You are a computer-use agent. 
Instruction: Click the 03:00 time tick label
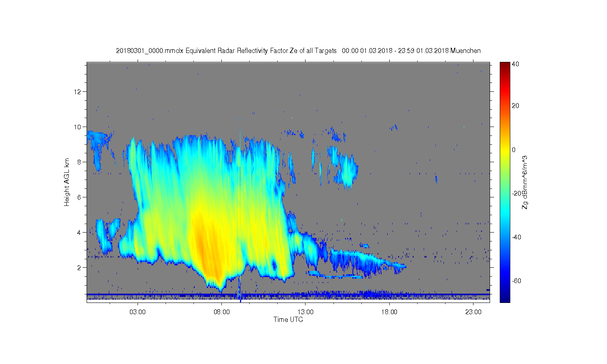(138, 312)
